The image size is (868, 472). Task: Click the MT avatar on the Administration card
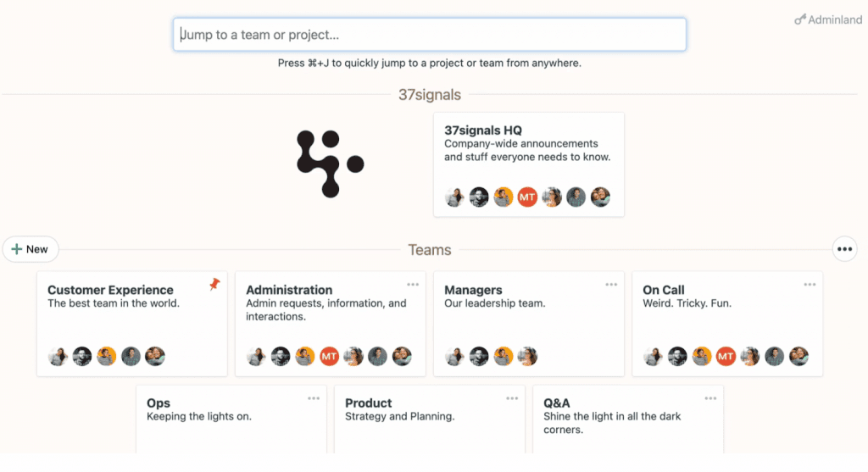pos(330,357)
